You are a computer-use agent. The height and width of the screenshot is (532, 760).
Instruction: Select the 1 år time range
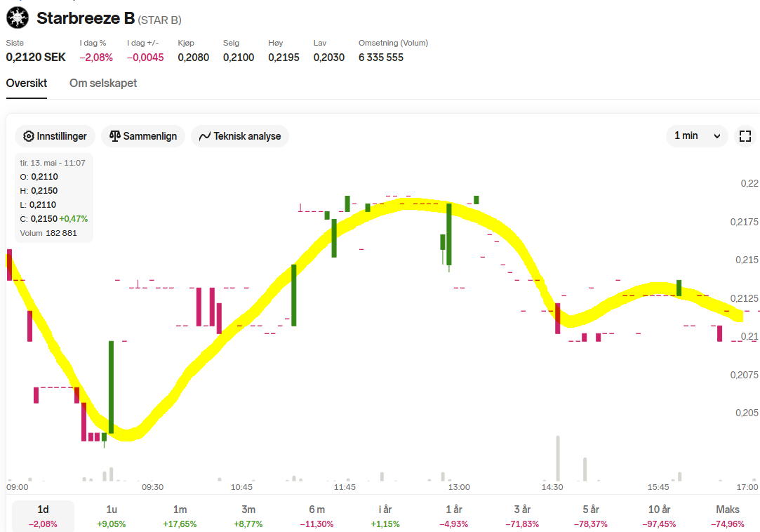(x=453, y=516)
